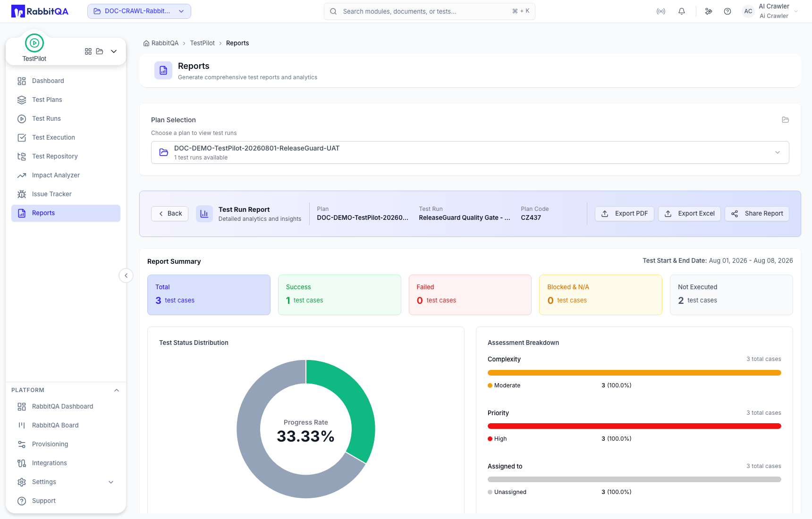Click the High priority legend entry

point(498,439)
